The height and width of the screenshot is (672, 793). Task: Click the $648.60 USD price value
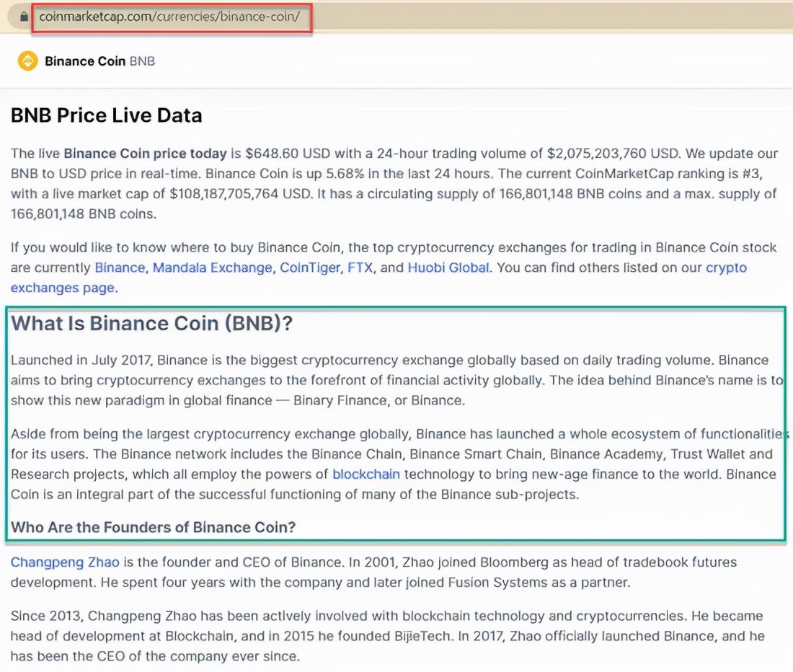tap(288, 154)
